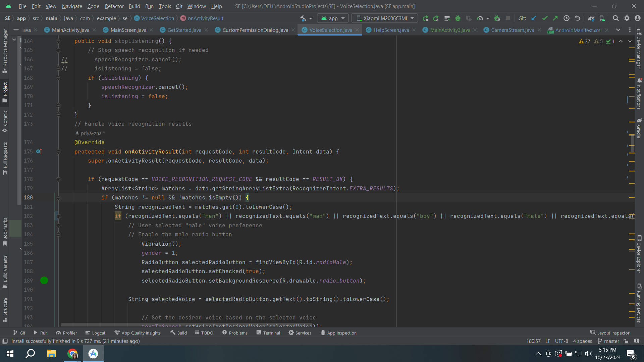Screen dimensions: 644x362
Task: Open the Refactor menu
Action: [114, 6]
